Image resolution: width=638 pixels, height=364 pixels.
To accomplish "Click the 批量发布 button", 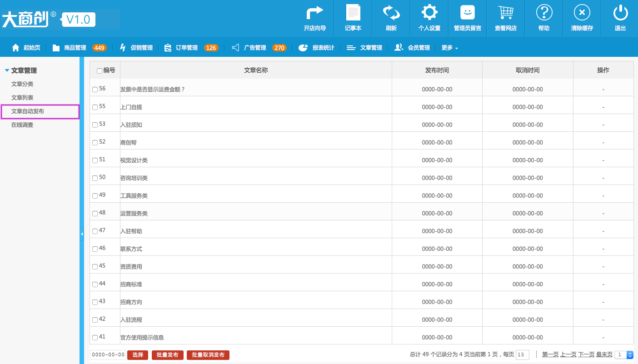I will pyautogui.click(x=167, y=355).
